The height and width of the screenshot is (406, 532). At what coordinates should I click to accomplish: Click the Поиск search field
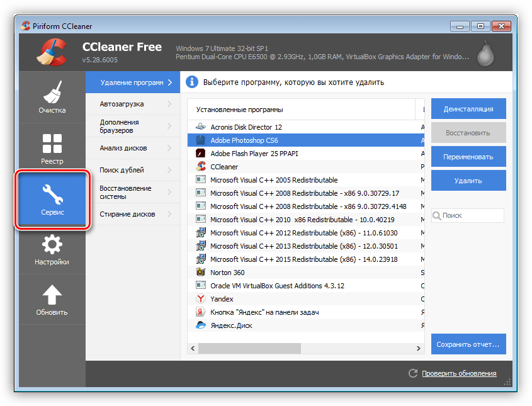tap(472, 215)
